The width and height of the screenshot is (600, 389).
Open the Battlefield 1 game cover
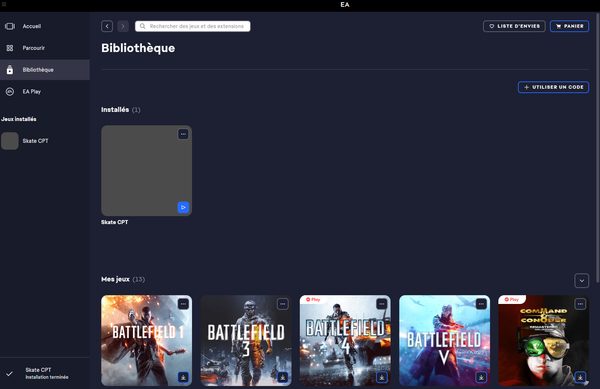(147, 340)
